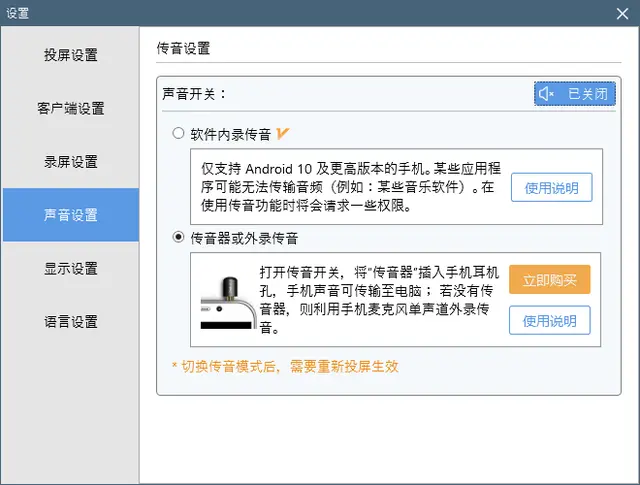640x485 pixels.
Task: Click the orange V badge icon
Action: coord(282,133)
